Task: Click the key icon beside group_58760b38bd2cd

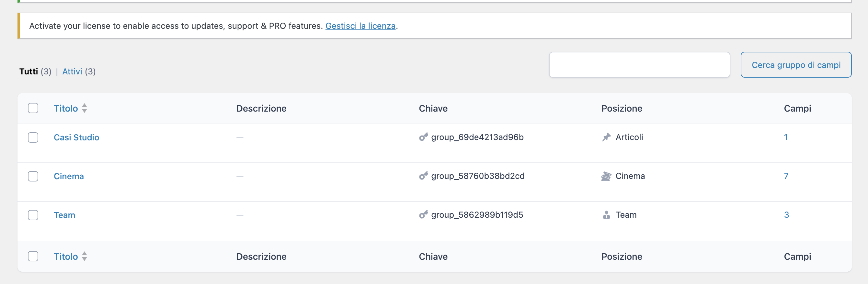Action: tap(423, 176)
